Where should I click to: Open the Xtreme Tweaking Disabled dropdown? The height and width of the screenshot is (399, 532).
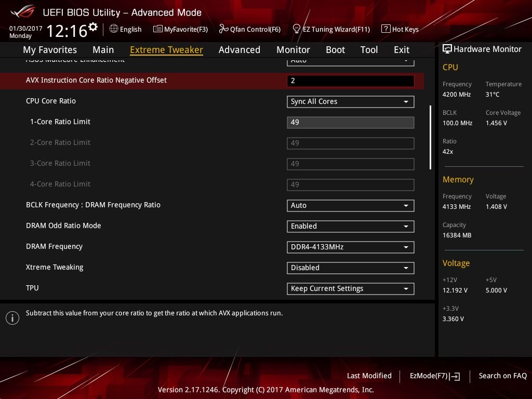pyautogui.click(x=351, y=268)
